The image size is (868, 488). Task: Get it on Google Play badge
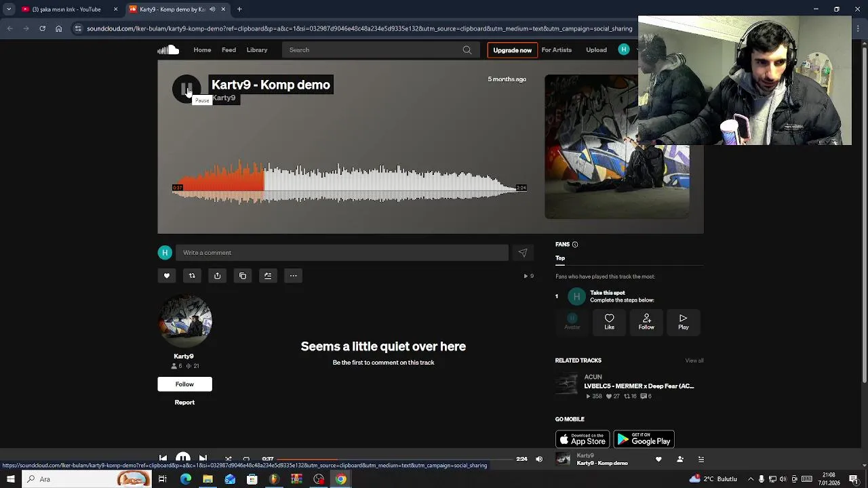coord(644,440)
